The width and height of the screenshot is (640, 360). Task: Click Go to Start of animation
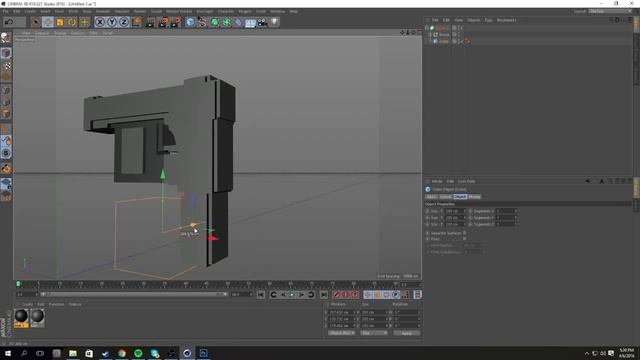[x=261, y=295]
